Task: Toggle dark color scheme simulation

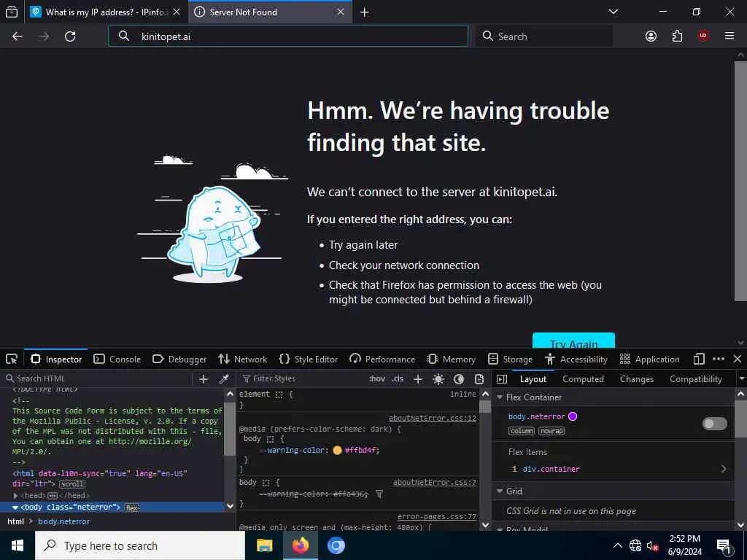Action: pyautogui.click(x=459, y=379)
